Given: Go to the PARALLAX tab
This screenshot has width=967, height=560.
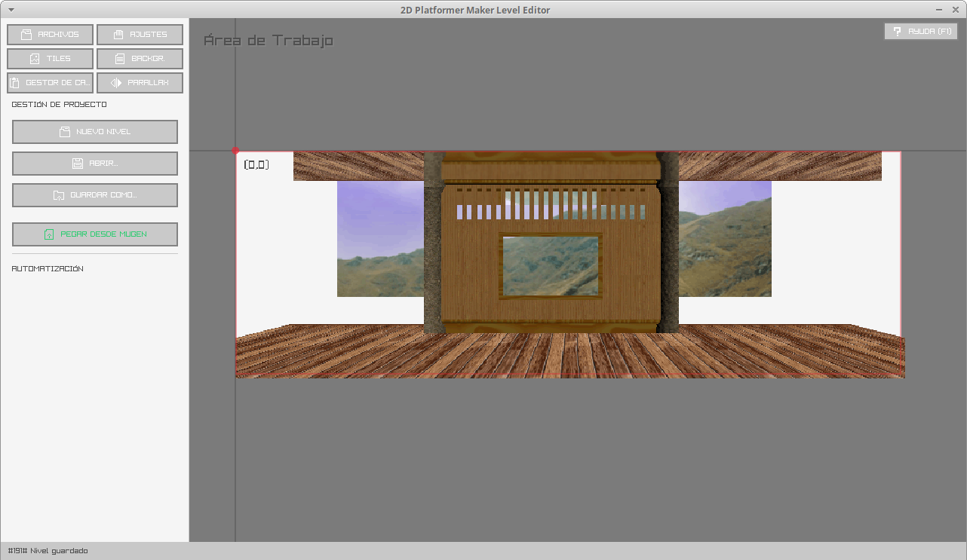Looking at the screenshot, I should pos(140,83).
